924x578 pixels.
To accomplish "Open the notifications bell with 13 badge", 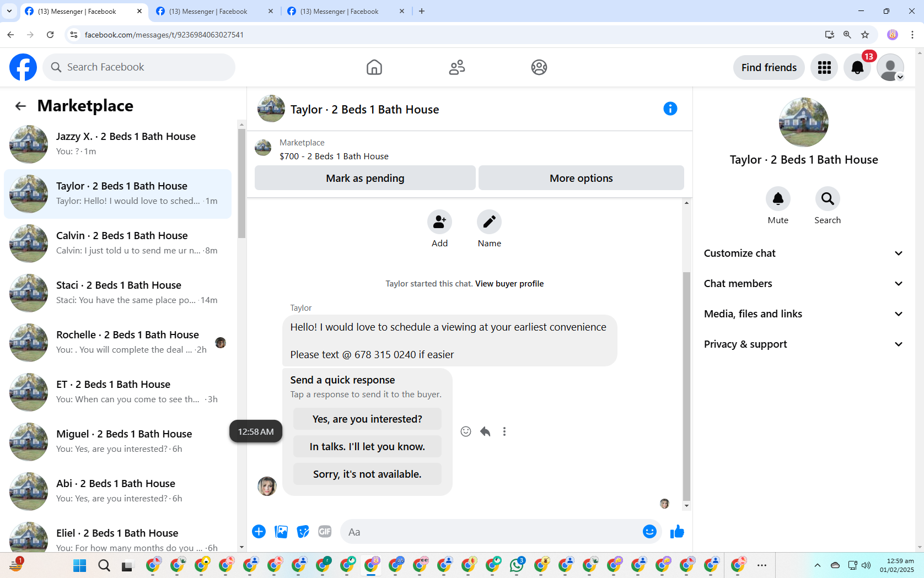I will (x=857, y=67).
